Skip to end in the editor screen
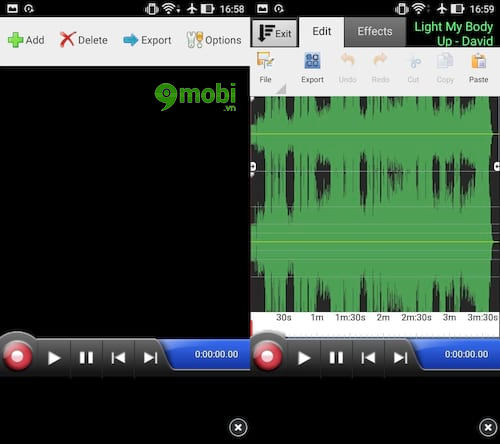Screen dimensions: 500x444 tap(400, 358)
